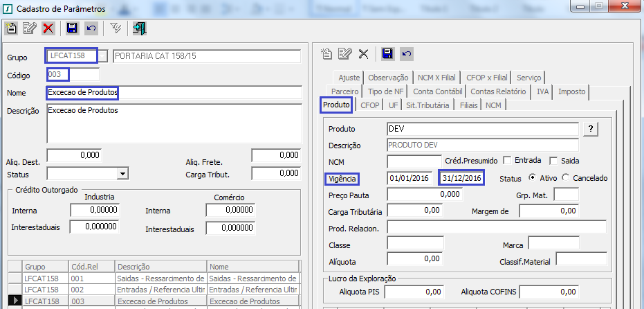This screenshot has height=309, width=644.
Task: Click the ? lookup button beside Produto
Action: click(590, 129)
